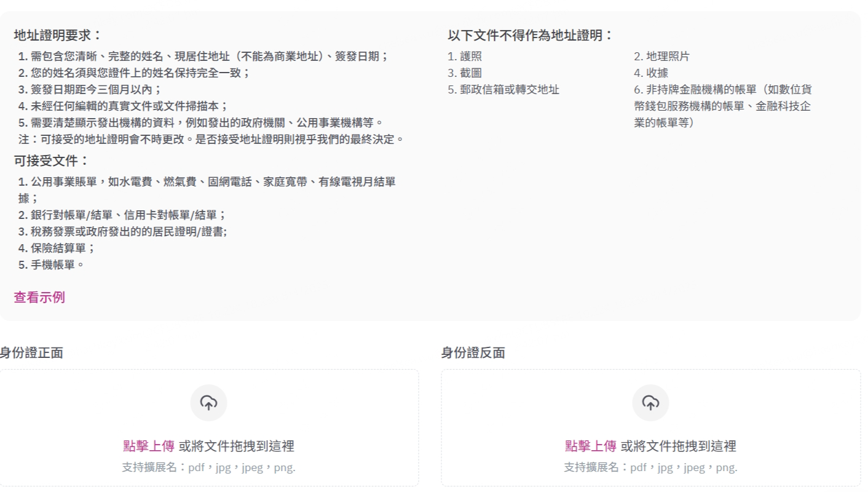The height and width of the screenshot is (492, 868).
Task: Select the 手機帳單 accepted document item
Action: 52,265
